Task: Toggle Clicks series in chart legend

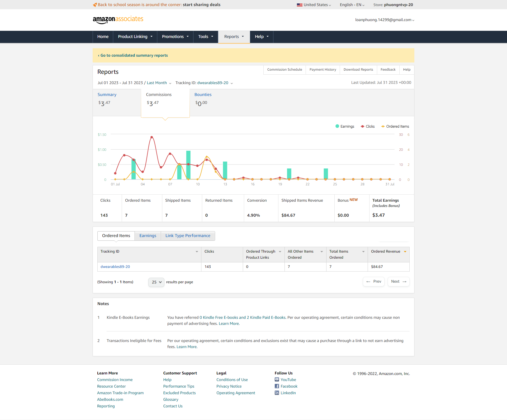Action: [x=368, y=126]
